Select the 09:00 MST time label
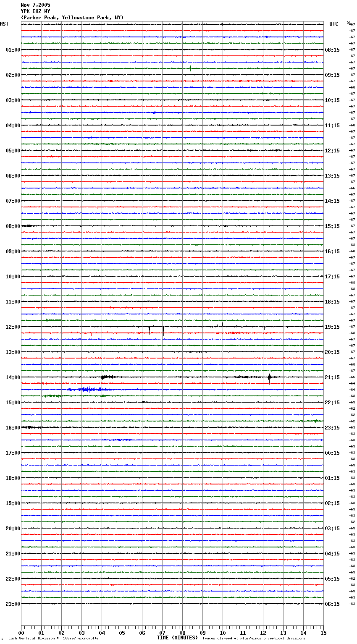Screen dimensions: 357x644 [13, 251]
